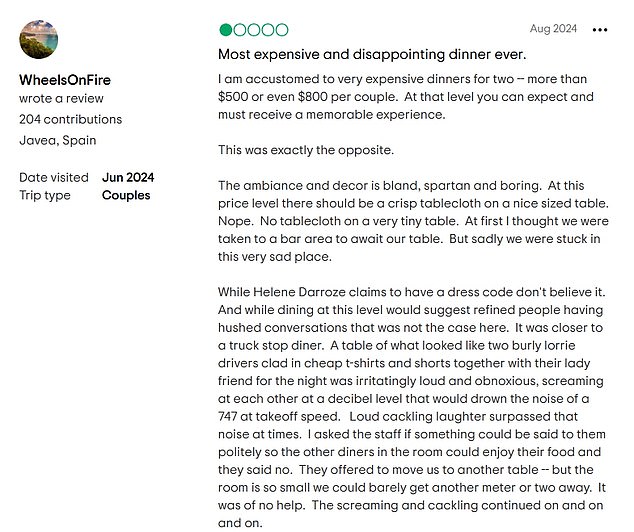Click the fifth empty rating bubble
Viewport: 634px width, 532px height.
tap(282, 30)
